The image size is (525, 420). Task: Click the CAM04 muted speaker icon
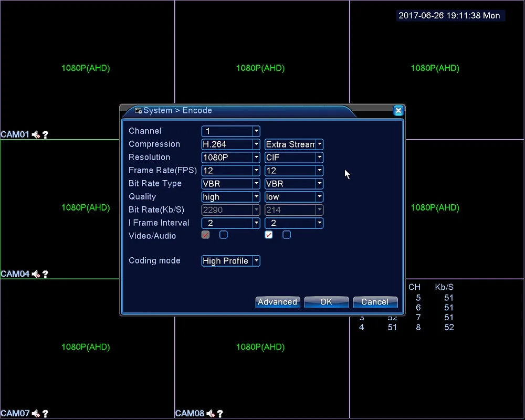tap(36, 274)
